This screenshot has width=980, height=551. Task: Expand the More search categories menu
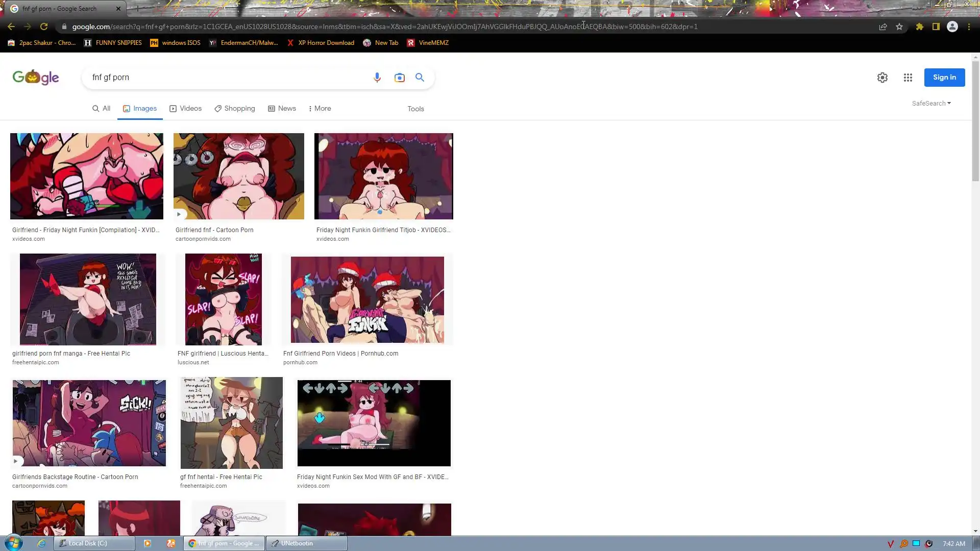320,108
